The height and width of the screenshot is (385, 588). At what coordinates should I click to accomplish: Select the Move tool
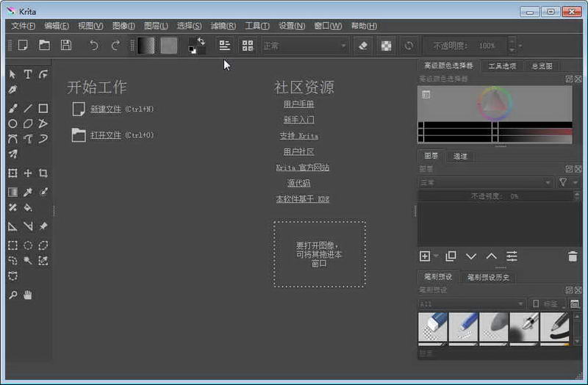[x=28, y=173]
